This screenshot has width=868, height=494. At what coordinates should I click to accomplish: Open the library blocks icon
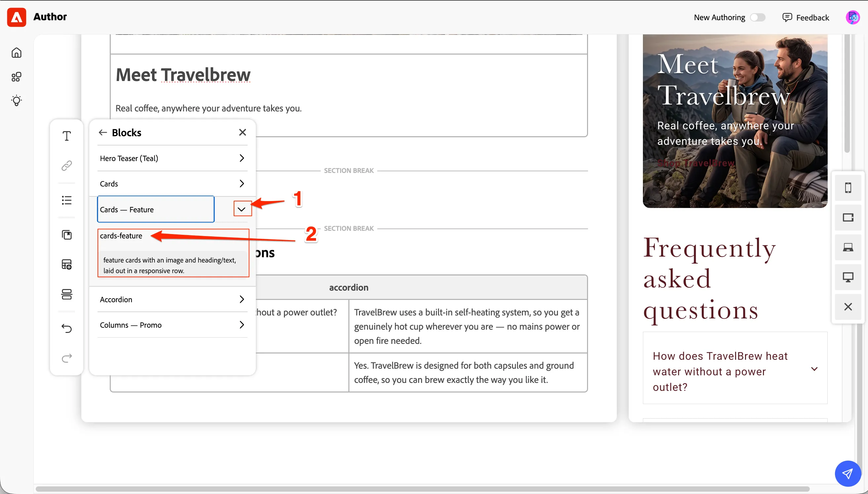click(x=67, y=235)
